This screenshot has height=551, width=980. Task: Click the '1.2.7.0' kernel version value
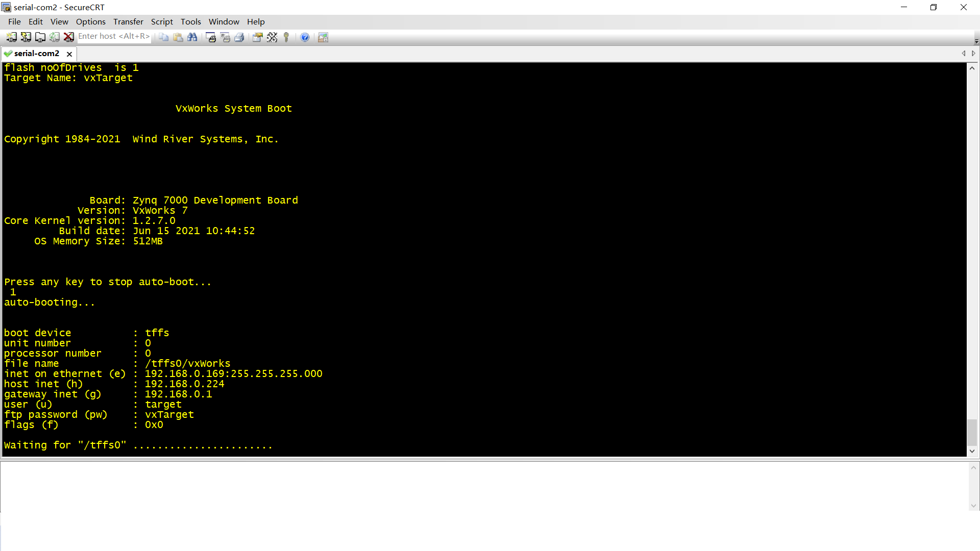click(154, 220)
